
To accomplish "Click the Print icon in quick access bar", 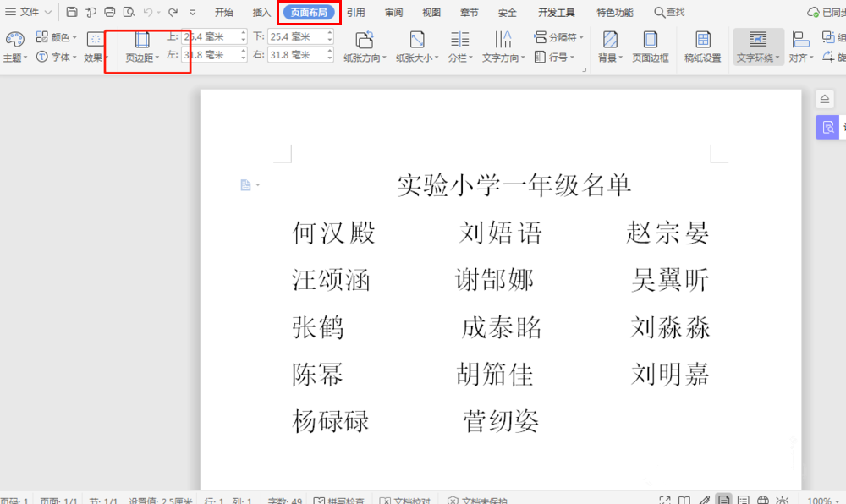I will (109, 12).
